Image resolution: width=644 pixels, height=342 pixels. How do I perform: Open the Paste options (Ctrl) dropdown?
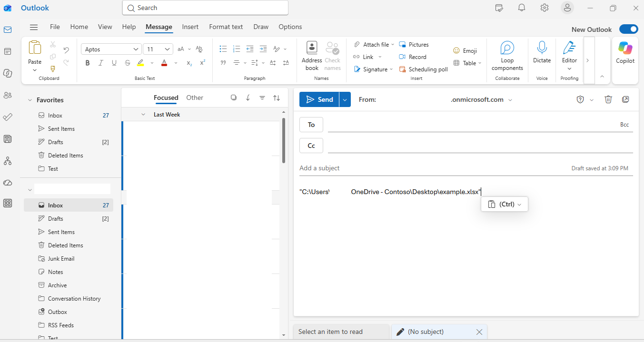(x=505, y=204)
